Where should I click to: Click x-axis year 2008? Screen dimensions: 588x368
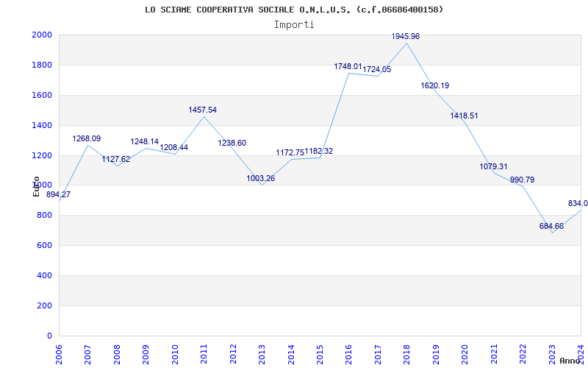click(x=117, y=353)
